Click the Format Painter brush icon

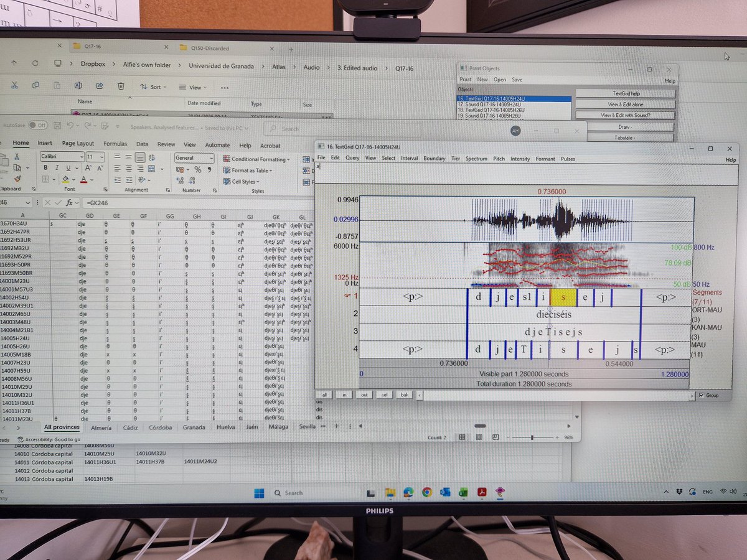[x=17, y=179]
